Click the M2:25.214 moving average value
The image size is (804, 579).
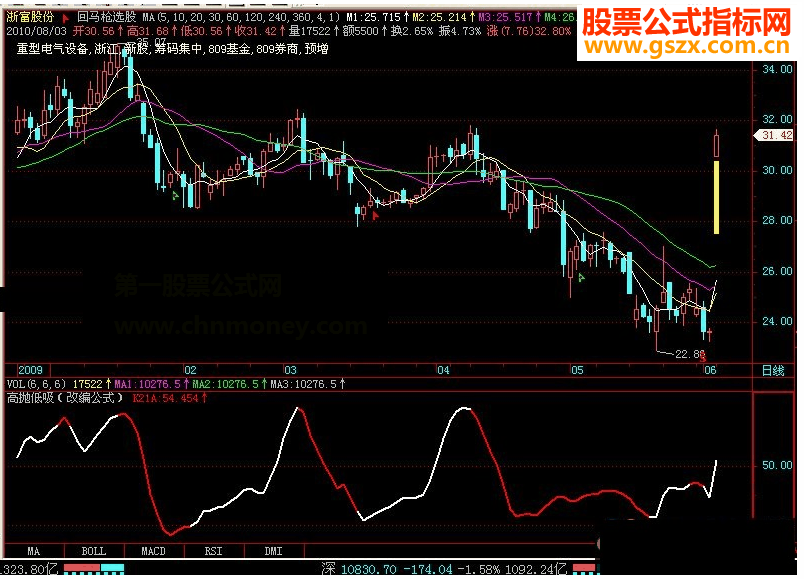(x=444, y=17)
